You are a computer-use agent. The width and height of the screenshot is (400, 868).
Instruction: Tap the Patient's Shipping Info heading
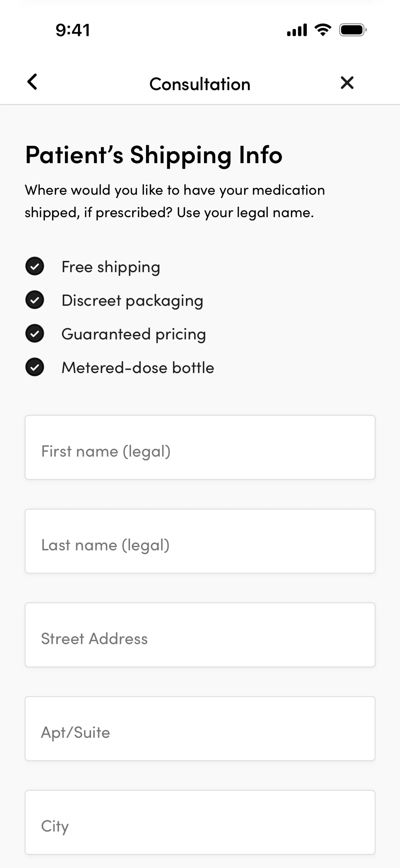pyautogui.click(x=154, y=155)
